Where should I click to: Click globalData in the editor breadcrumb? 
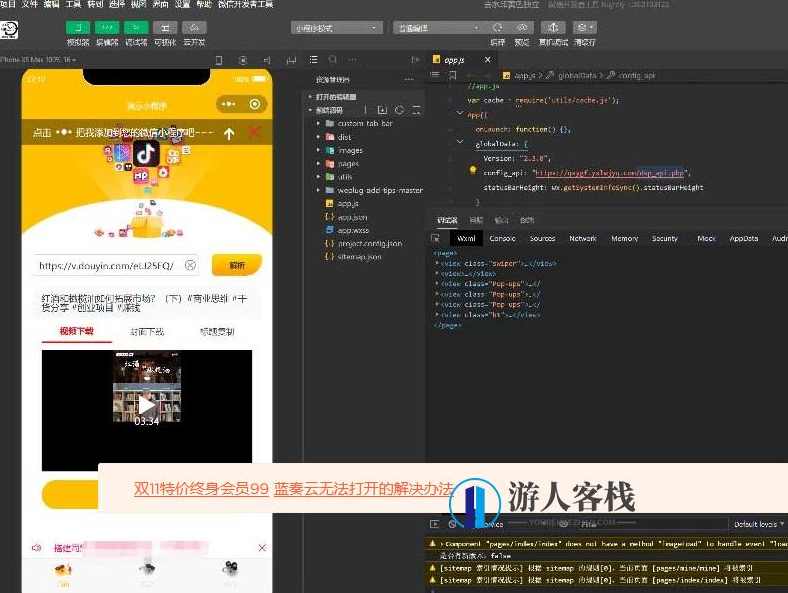[576, 75]
